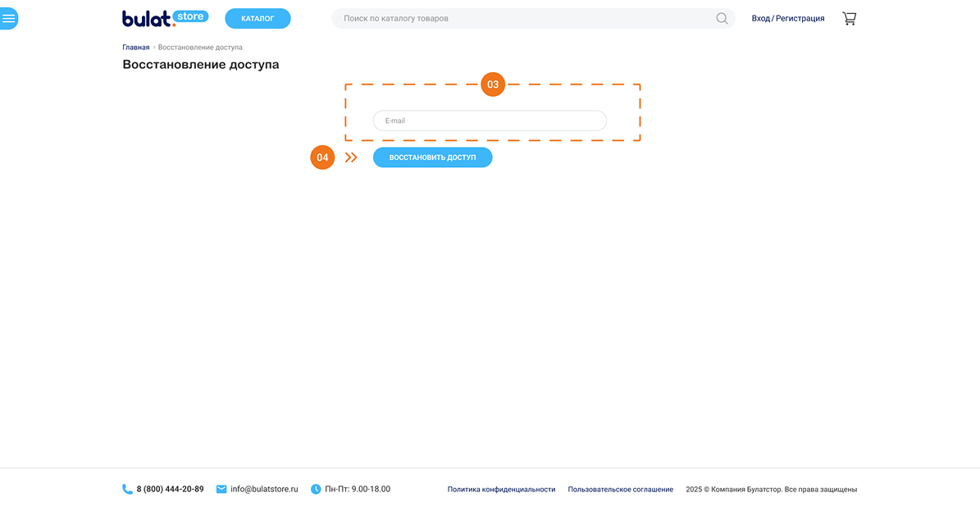Click the clock icon in footer
Image resolution: width=980 pixels, height=511 pixels.
click(316, 490)
